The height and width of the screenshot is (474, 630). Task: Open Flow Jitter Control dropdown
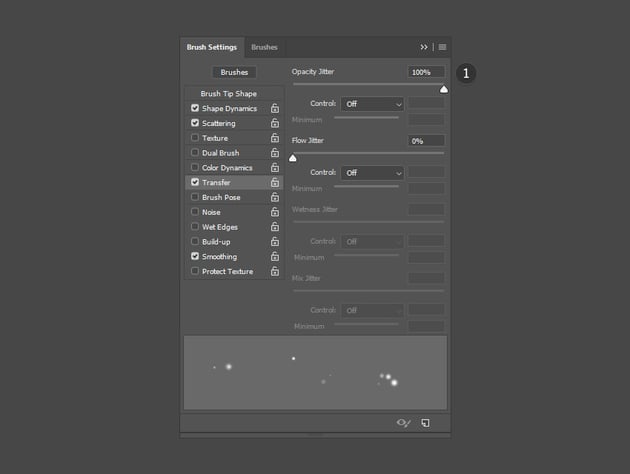pyautogui.click(x=372, y=173)
